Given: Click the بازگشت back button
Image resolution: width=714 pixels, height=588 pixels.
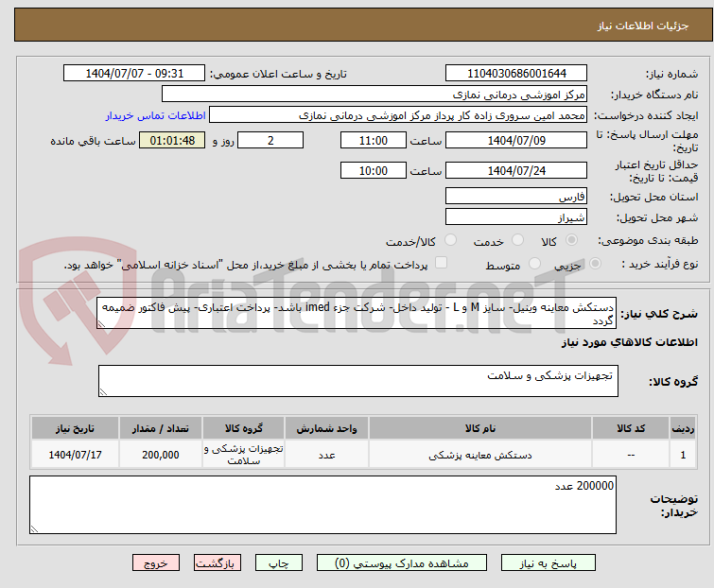Looking at the screenshot, I should [x=217, y=563].
